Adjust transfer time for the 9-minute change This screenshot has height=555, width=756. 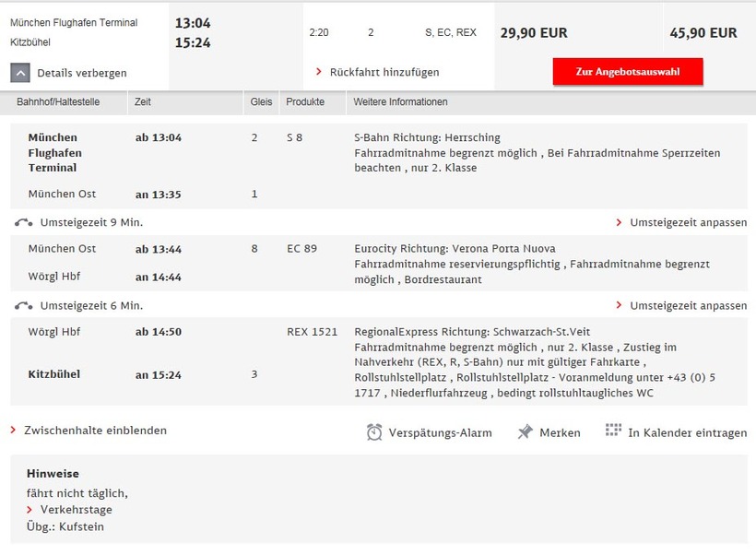688,222
